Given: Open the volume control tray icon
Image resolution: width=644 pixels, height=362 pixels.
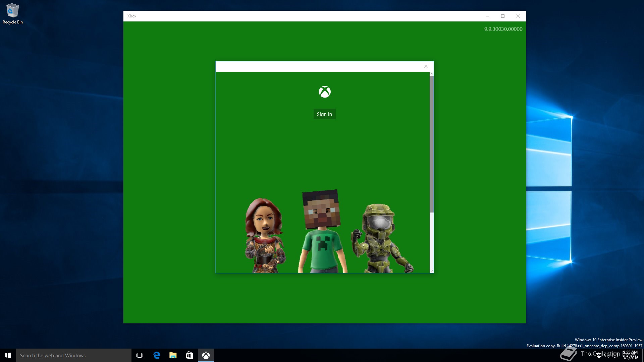Looking at the screenshot, I should (607, 355).
